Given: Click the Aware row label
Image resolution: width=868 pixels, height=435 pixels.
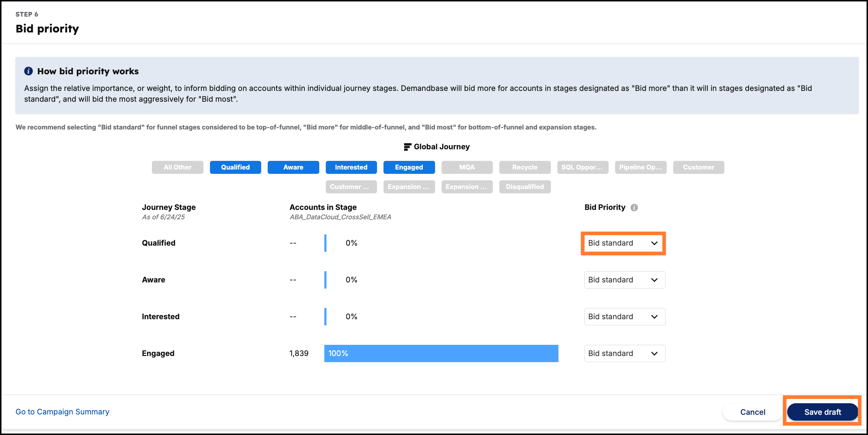Looking at the screenshot, I should click(154, 280).
